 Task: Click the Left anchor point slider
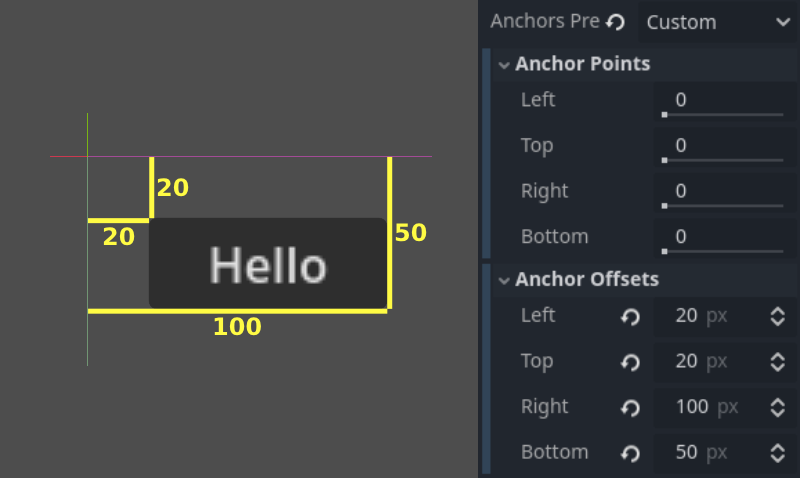click(722, 115)
